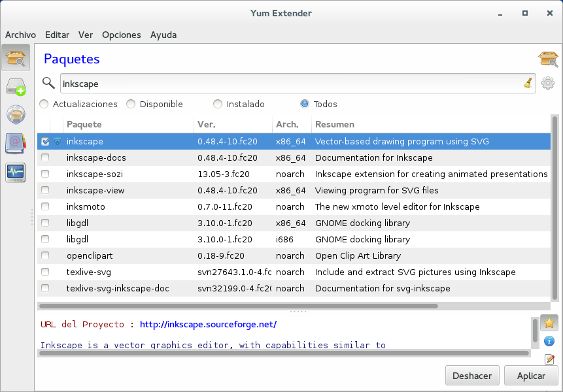The width and height of the screenshot is (563, 392).
Task: Open the Packages view in sidebar
Action: pyautogui.click(x=16, y=59)
